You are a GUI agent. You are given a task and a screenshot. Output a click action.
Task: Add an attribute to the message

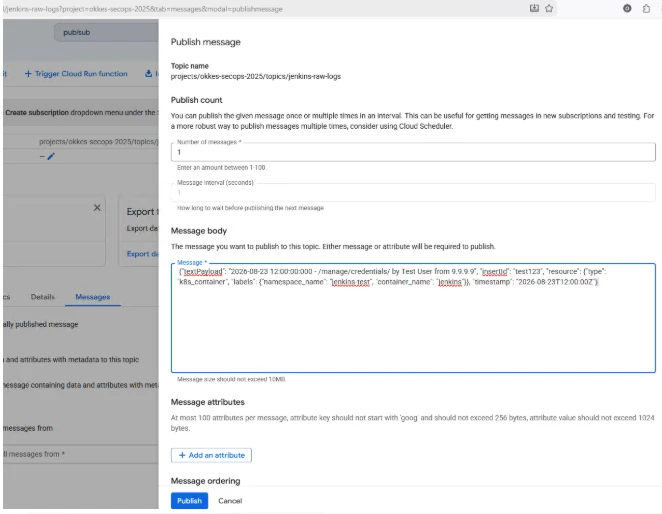[x=211, y=455]
